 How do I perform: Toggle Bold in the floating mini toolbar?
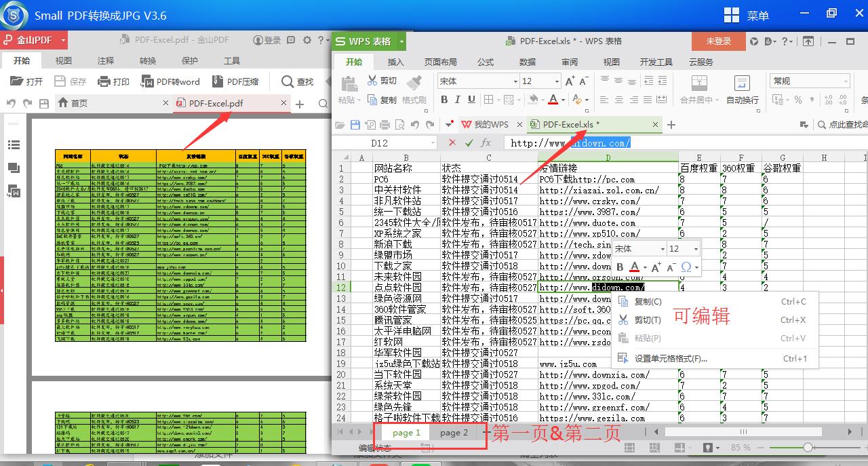tap(620, 267)
